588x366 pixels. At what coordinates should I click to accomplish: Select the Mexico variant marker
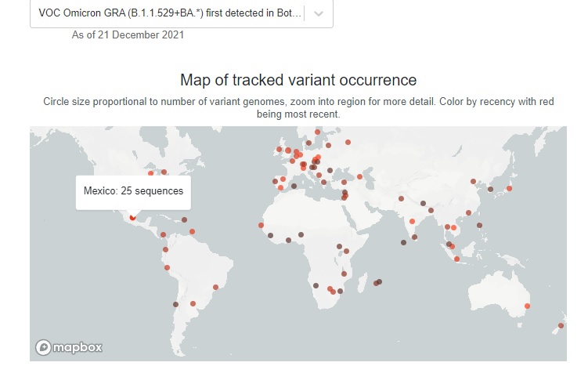132,217
